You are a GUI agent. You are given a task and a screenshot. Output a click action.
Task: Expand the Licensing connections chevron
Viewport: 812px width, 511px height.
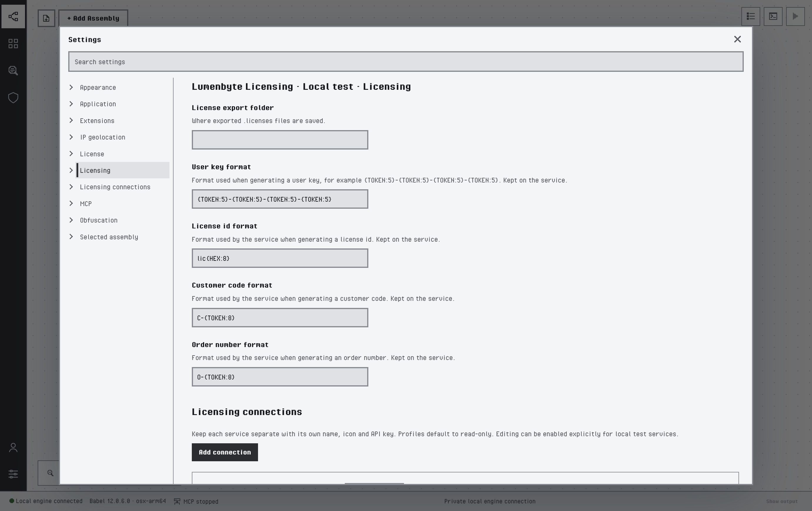[71, 187]
